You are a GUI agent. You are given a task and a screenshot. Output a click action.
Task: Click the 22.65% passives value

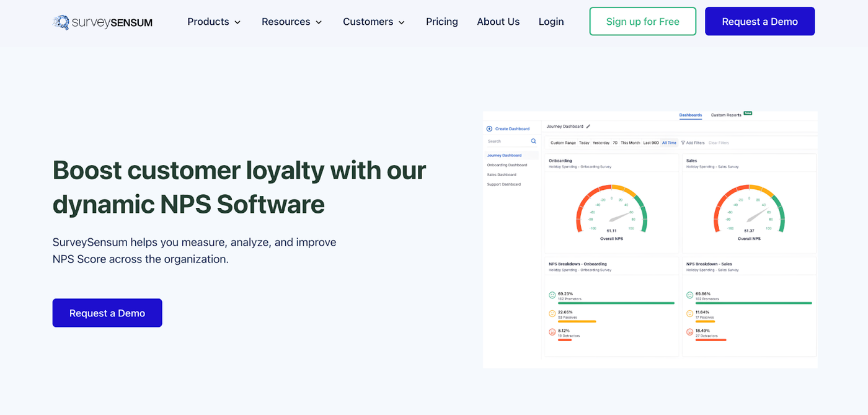[565, 312]
